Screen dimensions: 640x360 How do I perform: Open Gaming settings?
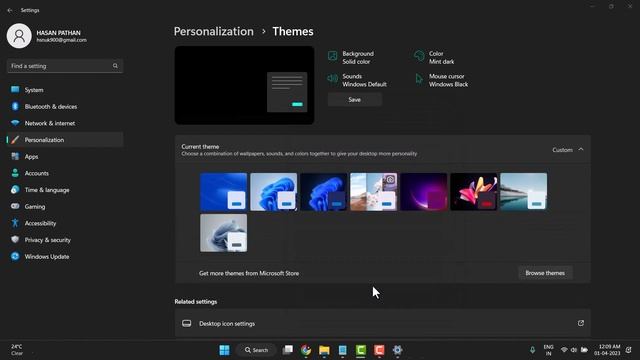pyautogui.click(x=64, y=207)
